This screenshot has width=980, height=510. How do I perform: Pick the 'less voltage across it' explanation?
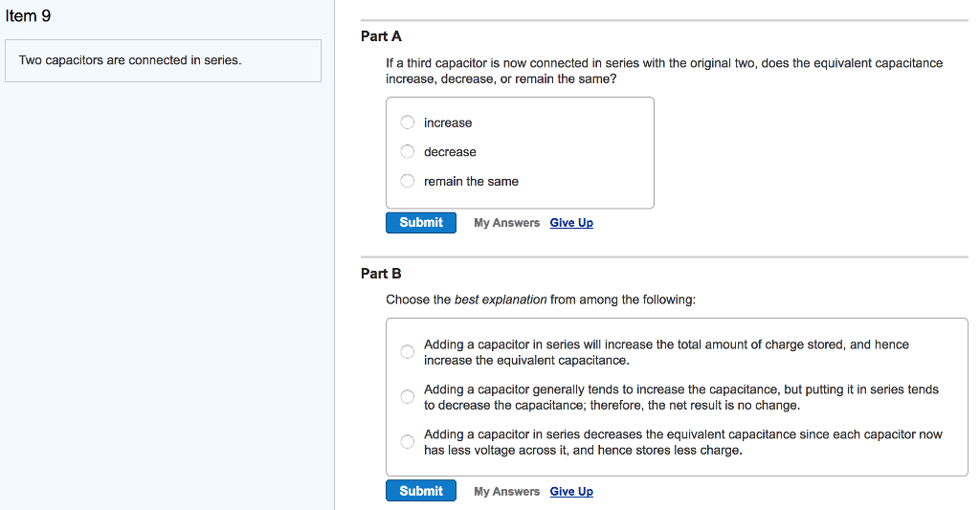(x=408, y=441)
